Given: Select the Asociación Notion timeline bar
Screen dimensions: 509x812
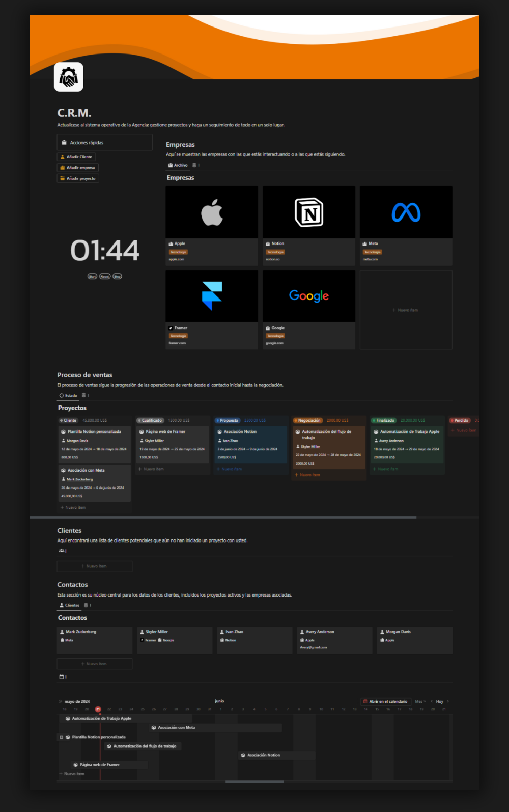Looking at the screenshot, I should click(x=277, y=755).
